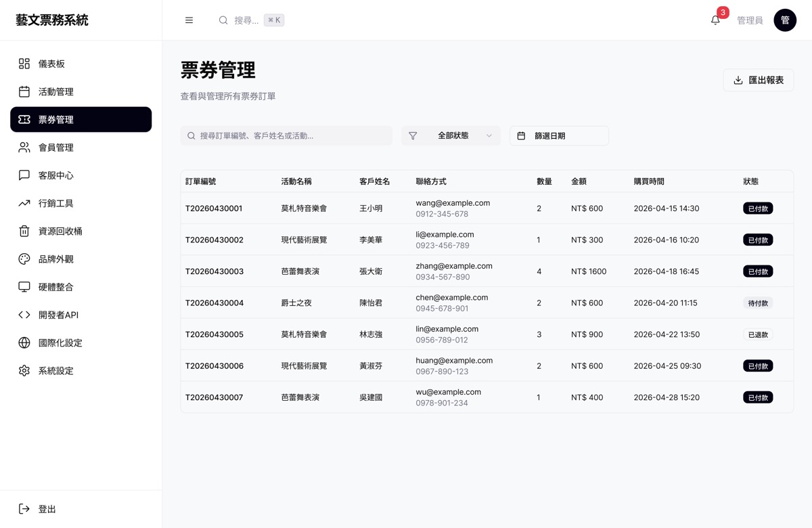Click the trash can icon beside 資源回收桶
Image resolution: width=812 pixels, height=528 pixels.
[x=24, y=231]
